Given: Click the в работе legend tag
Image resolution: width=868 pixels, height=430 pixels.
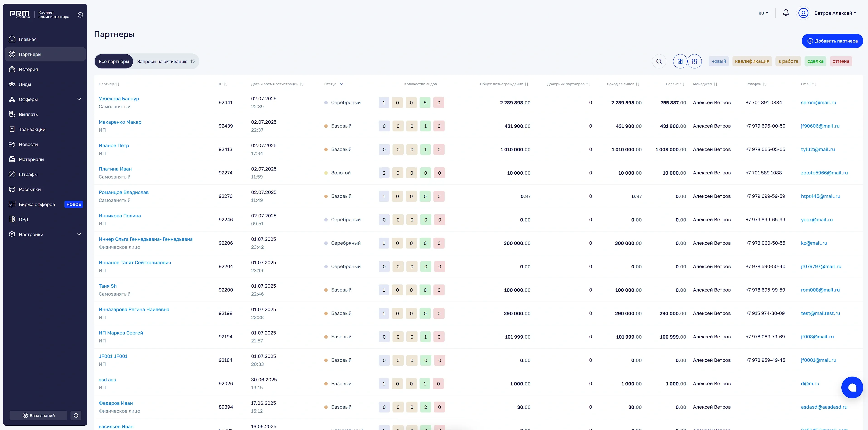Looking at the screenshot, I should pos(788,61).
